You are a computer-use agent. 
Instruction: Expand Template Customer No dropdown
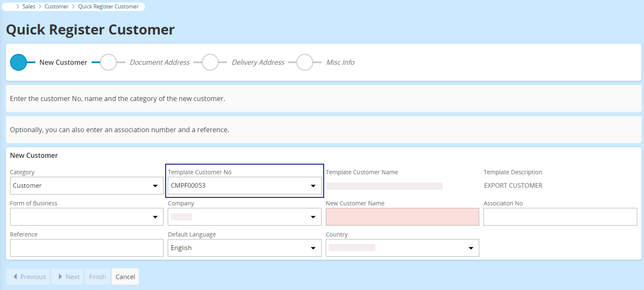click(x=313, y=186)
